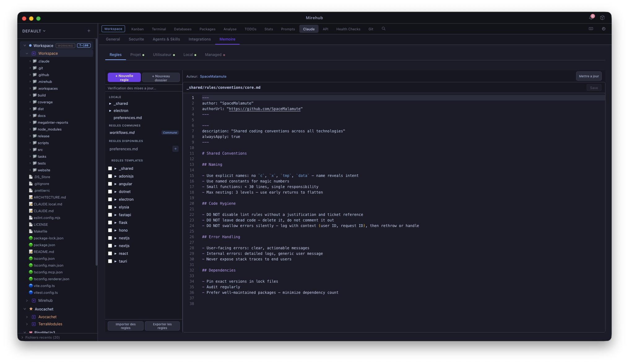
Task: Click the keyboard shortcuts icon
Action: 591,29
